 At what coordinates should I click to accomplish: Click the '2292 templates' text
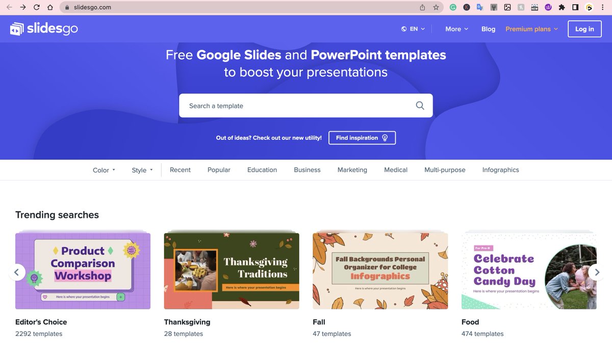(x=39, y=334)
